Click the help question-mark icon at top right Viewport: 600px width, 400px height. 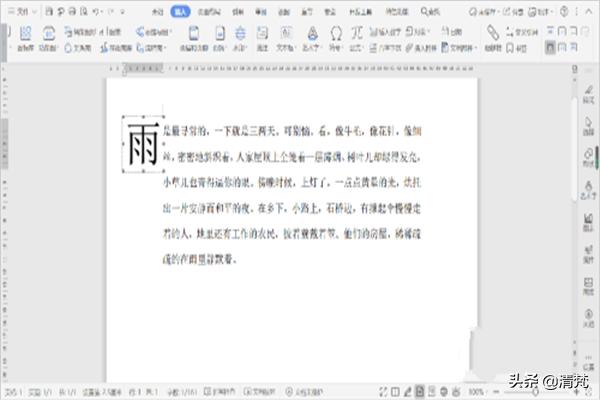(564, 11)
